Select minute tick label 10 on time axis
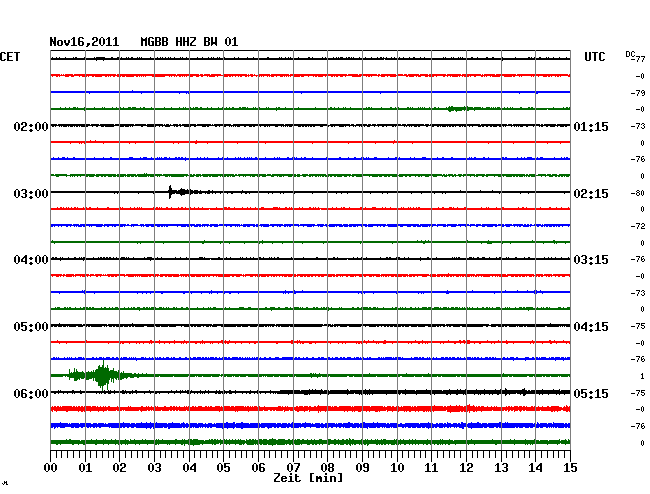650x494 pixels. point(397,467)
